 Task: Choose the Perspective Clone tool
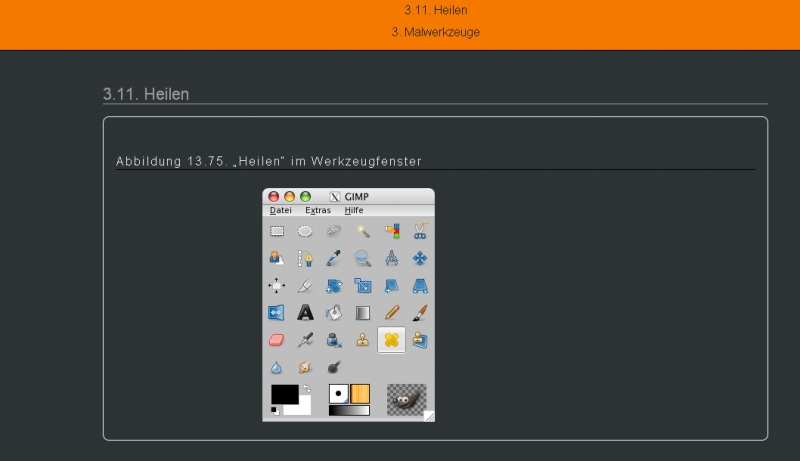click(x=420, y=340)
